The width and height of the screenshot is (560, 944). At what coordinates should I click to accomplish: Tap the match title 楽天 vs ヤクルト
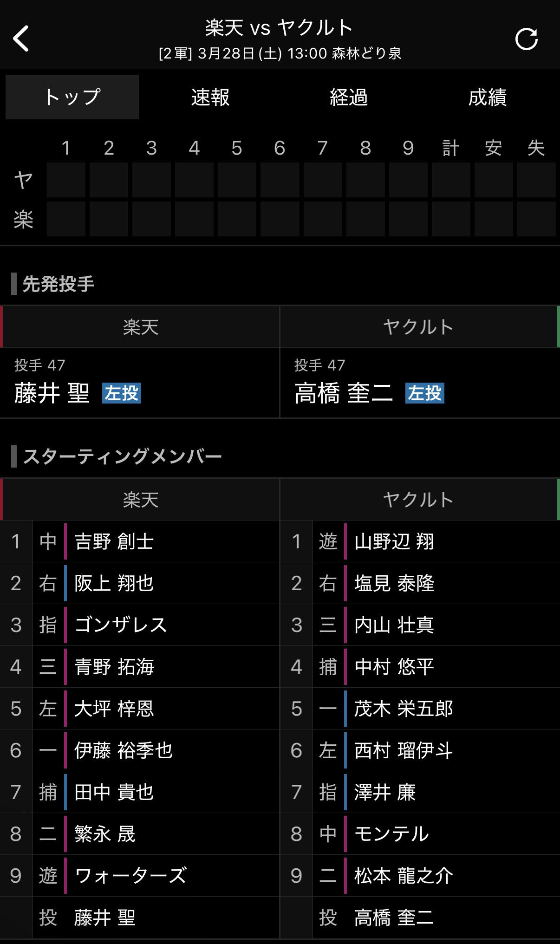pyautogui.click(x=280, y=28)
